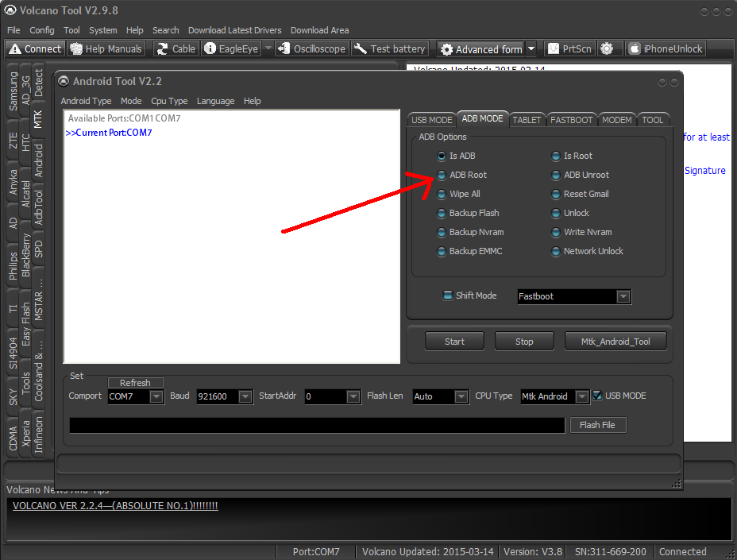
Task: Open Help Manuals from toolbar
Action: pos(106,48)
